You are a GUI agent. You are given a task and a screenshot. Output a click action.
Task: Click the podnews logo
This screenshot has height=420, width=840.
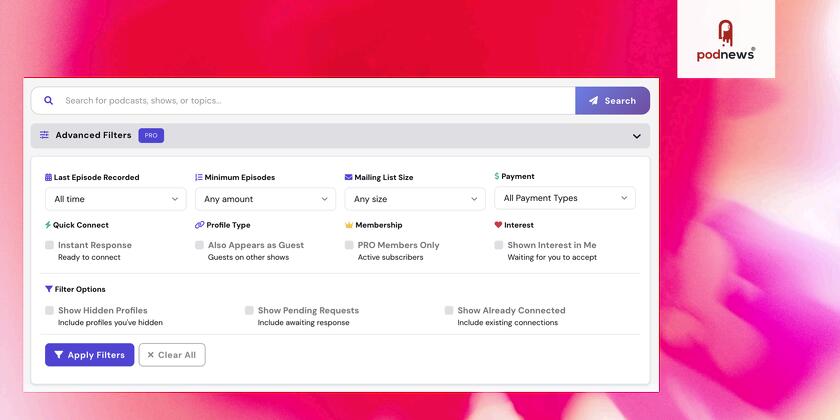(x=726, y=40)
